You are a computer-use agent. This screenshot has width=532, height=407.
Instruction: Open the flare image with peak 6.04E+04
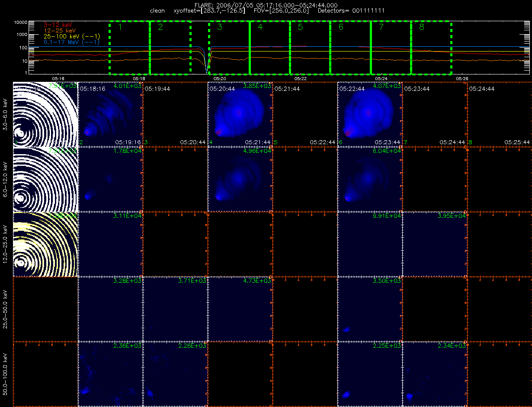coord(370,179)
